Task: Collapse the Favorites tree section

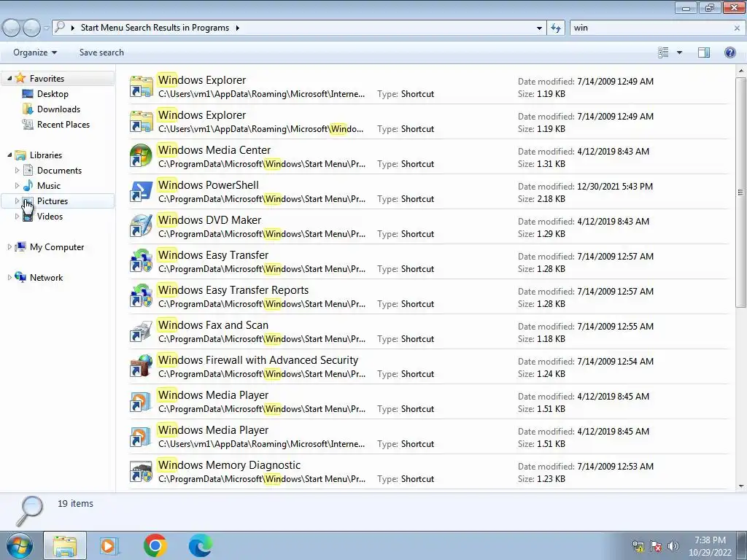Action: click(9, 78)
